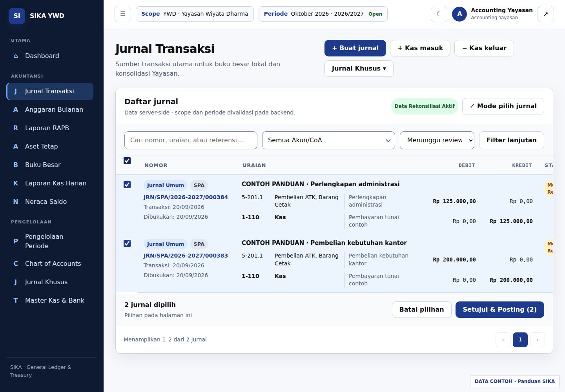The height and width of the screenshot is (392, 565).
Task: Open the 'Semua Akun/CoA' dropdown
Action: pyautogui.click(x=328, y=140)
